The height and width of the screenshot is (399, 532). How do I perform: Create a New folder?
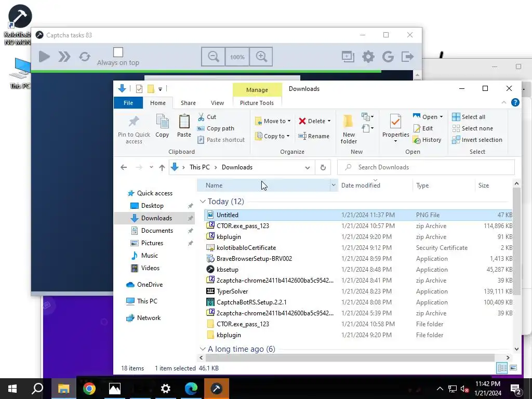(349, 129)
